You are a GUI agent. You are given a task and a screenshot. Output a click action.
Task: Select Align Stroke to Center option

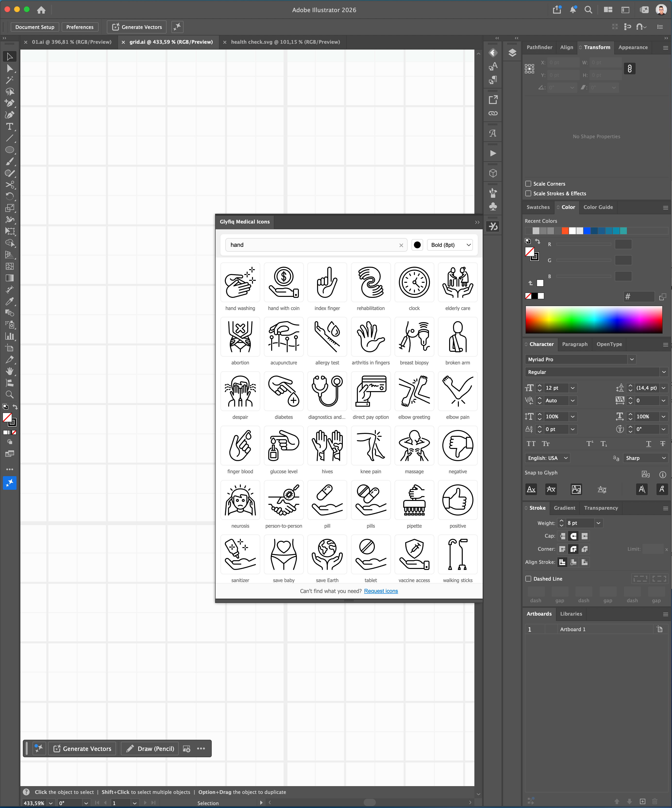click(562, 562)
